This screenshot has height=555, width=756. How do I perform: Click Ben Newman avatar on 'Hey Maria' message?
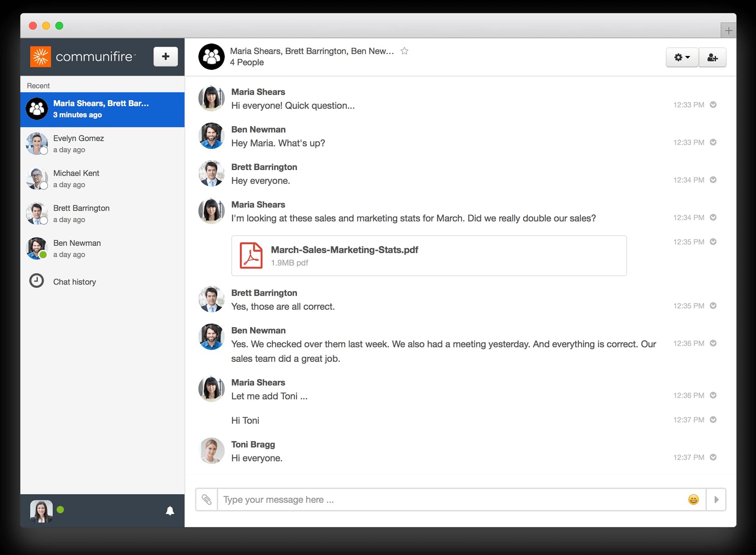click(x=211, y=135)
